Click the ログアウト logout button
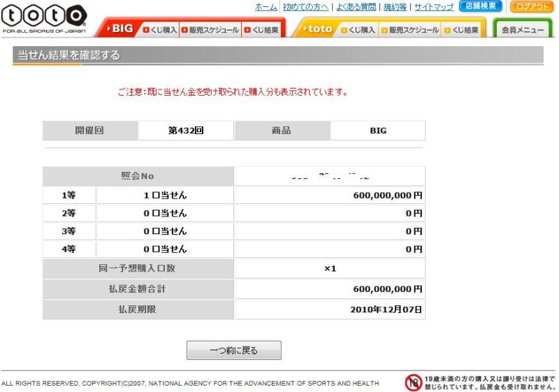The height and width of the screenshot is (392, 559). pos(532,7)
